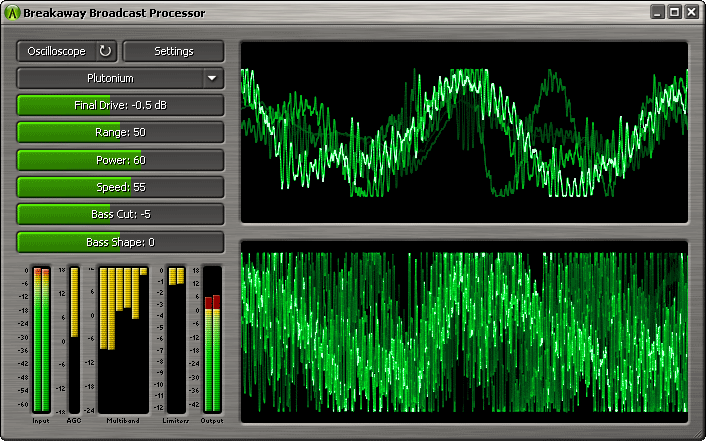Screen dimensions: 706x441
Task: Select the Plutonium preset box
Action: tap(110, 78)
